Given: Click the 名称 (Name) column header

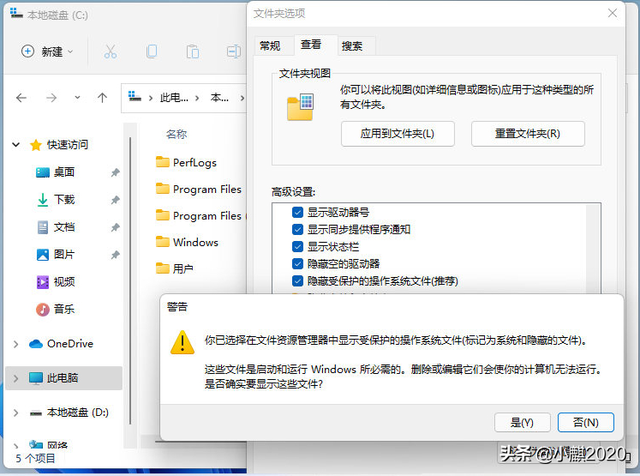Looking at the screenshot, I should click(176, 134).
